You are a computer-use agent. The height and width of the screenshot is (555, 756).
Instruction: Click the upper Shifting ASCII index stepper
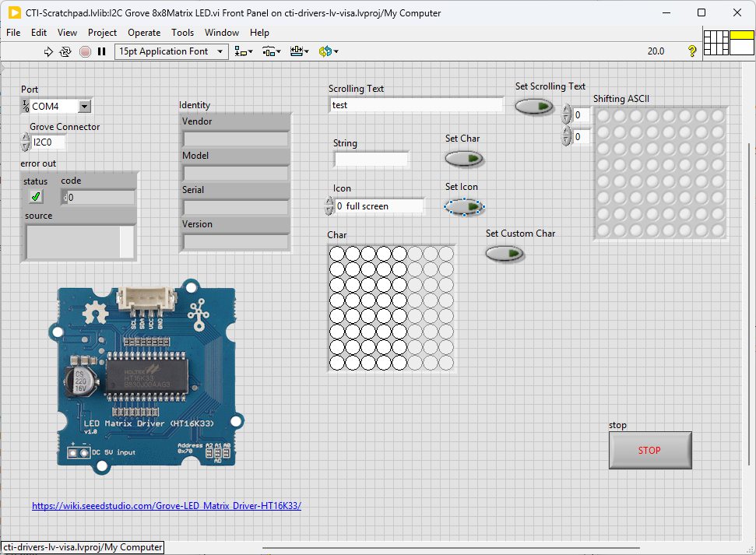pos(567,114)
